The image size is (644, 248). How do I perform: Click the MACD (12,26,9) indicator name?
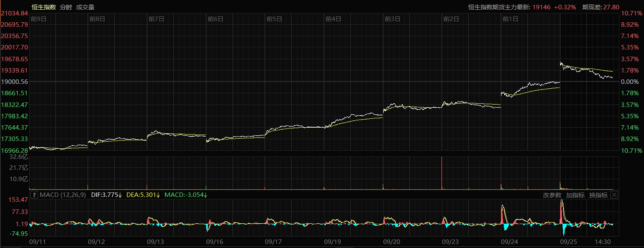point(63,195)
